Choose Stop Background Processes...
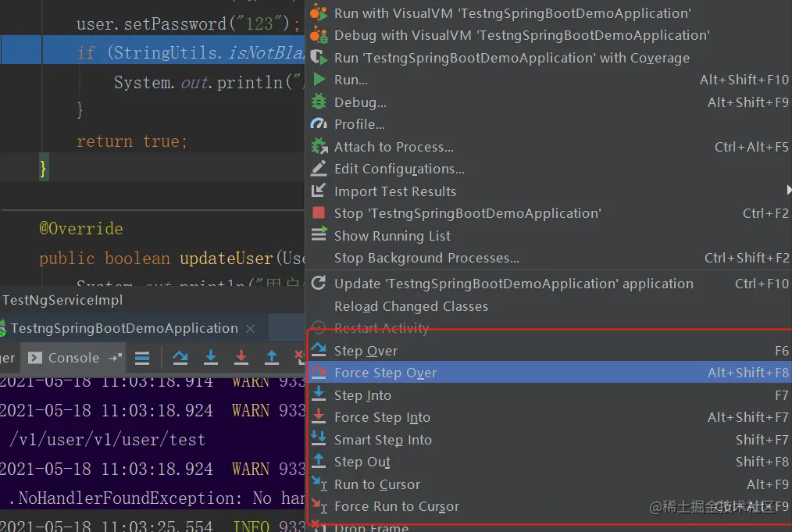792x532 pixels. click(548, 258)
